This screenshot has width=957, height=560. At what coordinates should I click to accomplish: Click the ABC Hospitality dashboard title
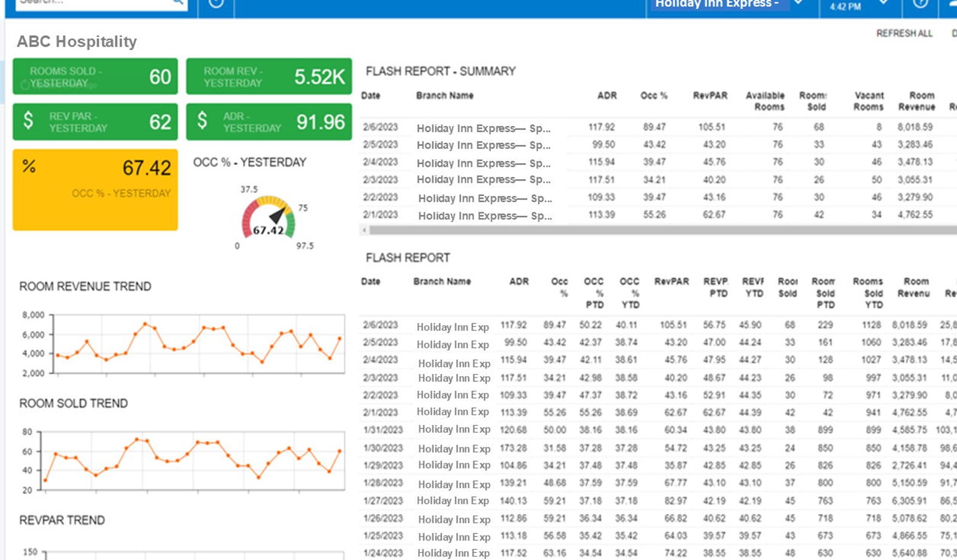[77, 41]
